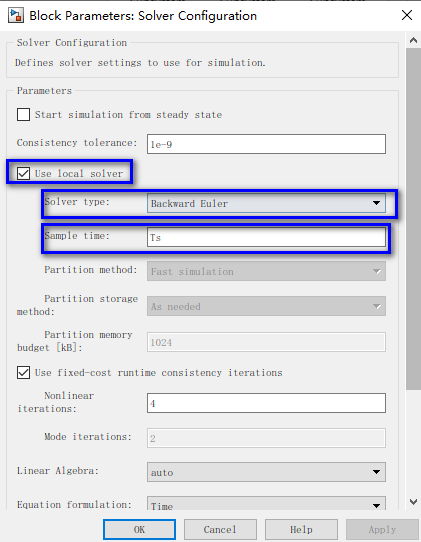Open the Linear Algebra dropdown
This screenshot has width=421, height=542.
pyautogui.click(x=266, y=472)
